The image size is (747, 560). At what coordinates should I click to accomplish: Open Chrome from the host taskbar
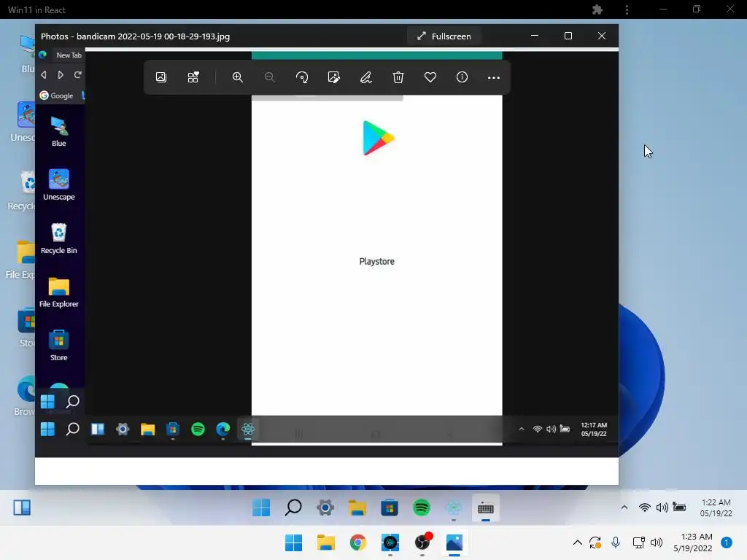(x=357, y=542)
